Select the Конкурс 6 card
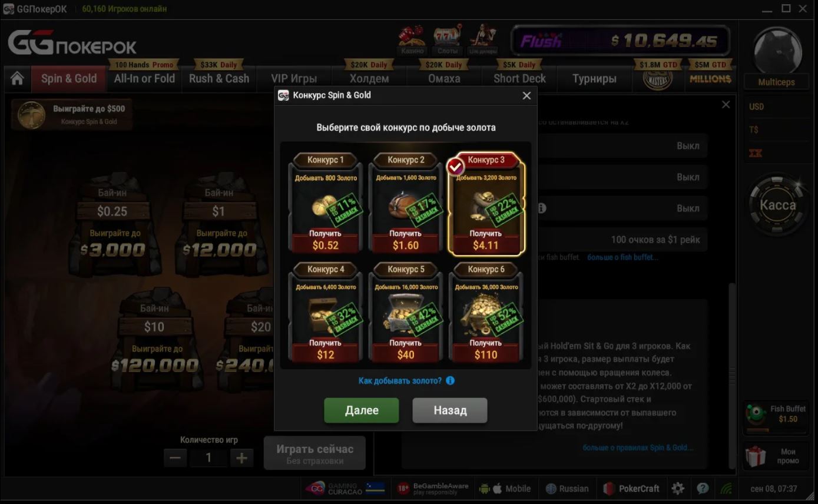818x504 pixels. pyautogui.click(x=486, y=312)
